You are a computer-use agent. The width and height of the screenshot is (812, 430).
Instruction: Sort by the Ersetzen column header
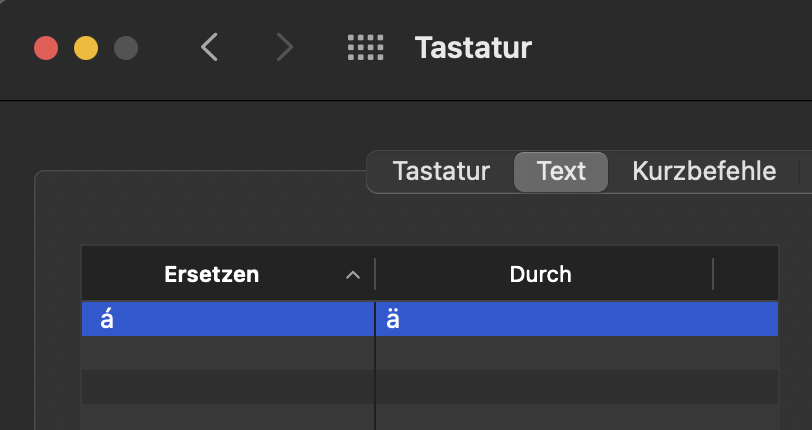[x=211, y=274]
